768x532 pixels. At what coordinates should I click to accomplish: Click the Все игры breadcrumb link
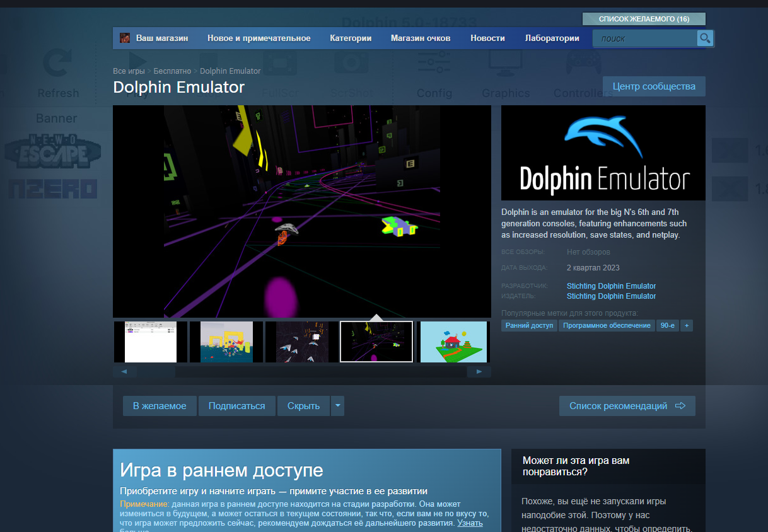click(x=129, y=71)
